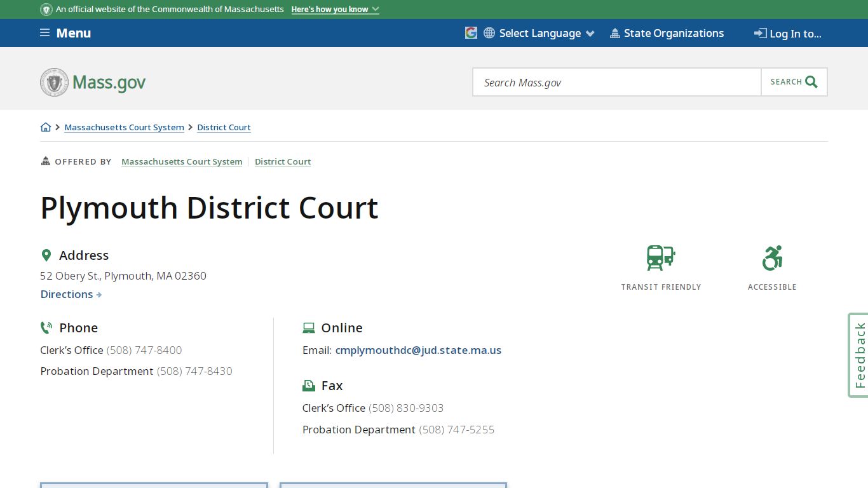The width and height of the screenshot is (868, 488).
Task: Click the Google translate icon
Action: tap(471, 33)
